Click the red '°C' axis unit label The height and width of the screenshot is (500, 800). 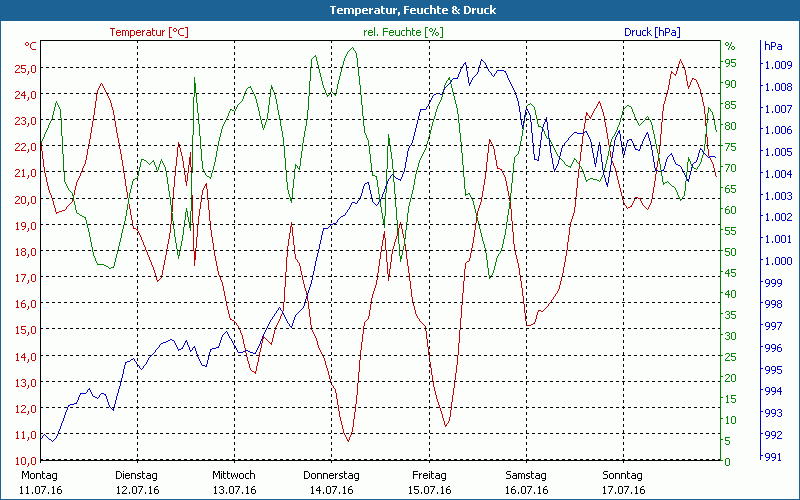pyautogui.click(x=31, y=47)
